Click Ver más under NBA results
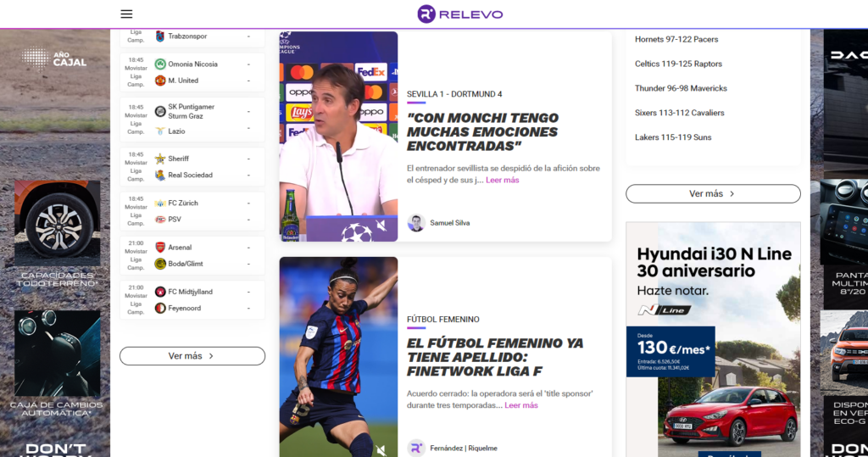This screenshot has width=868, height=457. point(713,194)
